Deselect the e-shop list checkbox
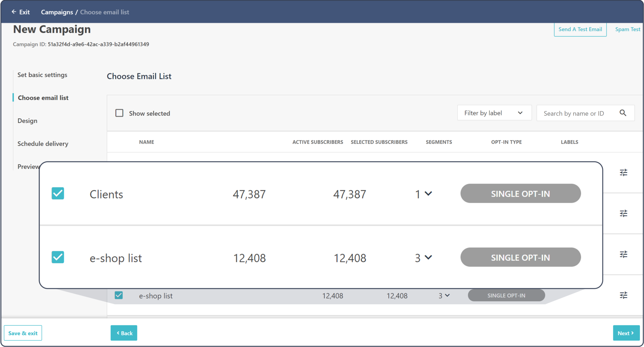Image resolution: width=644 pixels, height=347 pixels. click(x=58, y=257)
